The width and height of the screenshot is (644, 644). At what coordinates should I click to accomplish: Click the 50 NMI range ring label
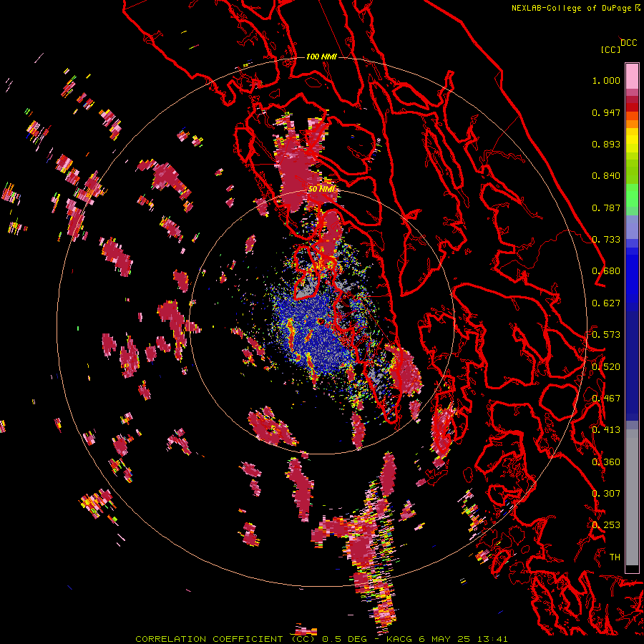(x=321, y=189)
